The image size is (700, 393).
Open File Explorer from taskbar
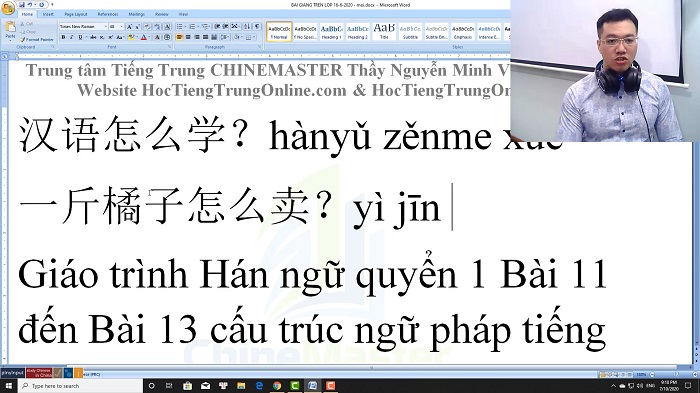pyautogui.click(x=241, y=385)
